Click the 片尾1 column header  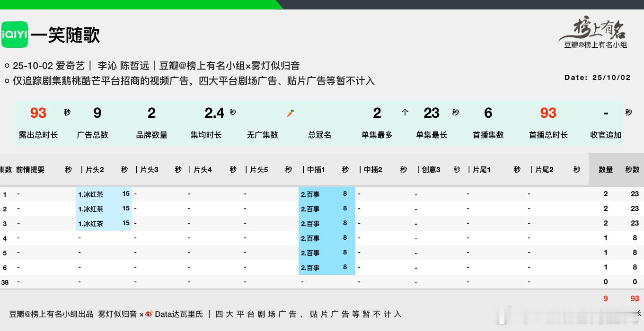pyautogui.click(x=482, y=169)
